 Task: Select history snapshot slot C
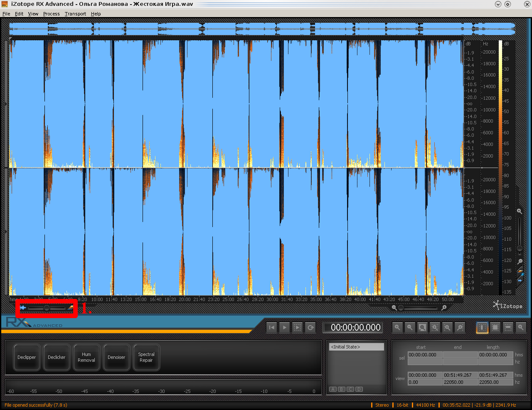[350, 389]
